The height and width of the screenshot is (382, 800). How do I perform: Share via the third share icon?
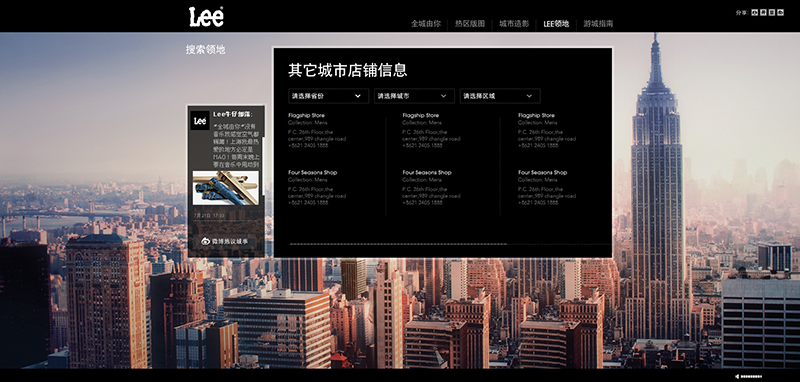[771, 13]
